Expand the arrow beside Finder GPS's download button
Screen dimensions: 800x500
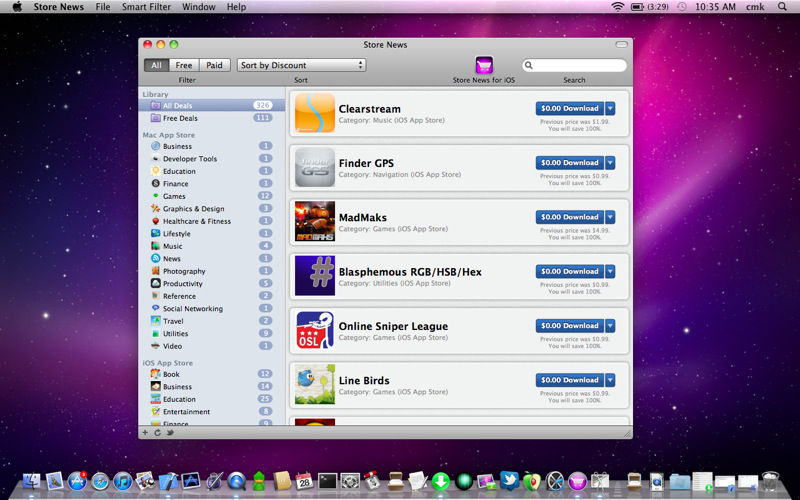610,163
